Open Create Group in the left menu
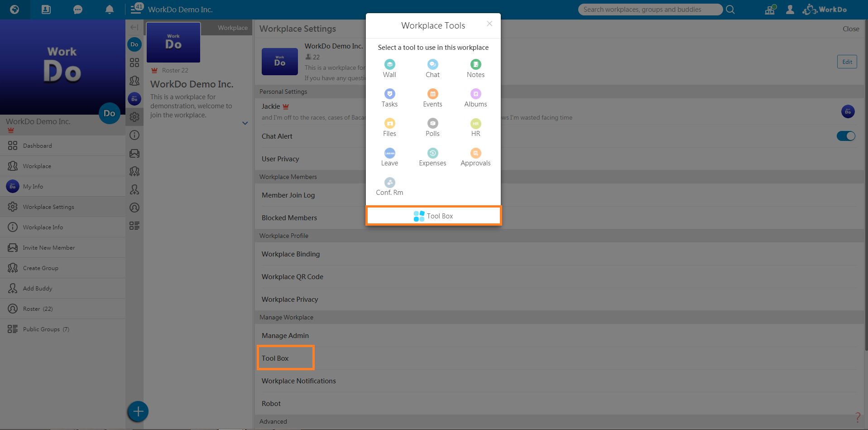 pyautogui.click(x=62, y=268)
